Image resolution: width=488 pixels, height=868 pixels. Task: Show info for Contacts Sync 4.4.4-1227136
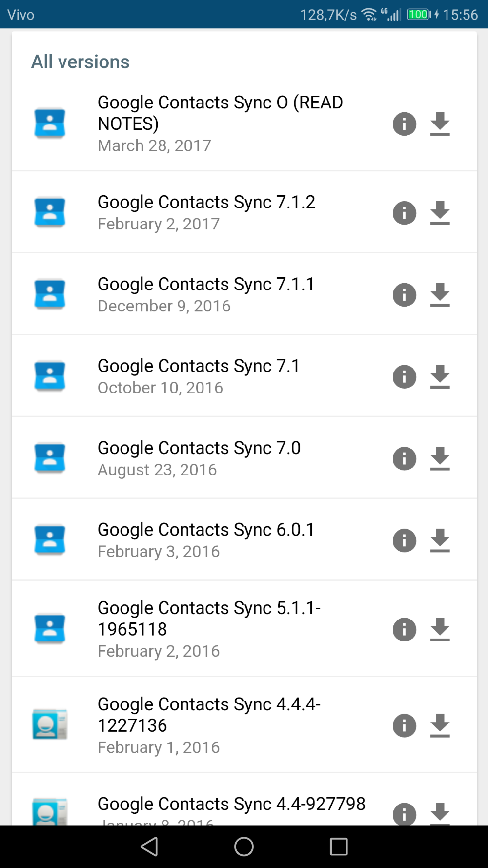(404, 725)
